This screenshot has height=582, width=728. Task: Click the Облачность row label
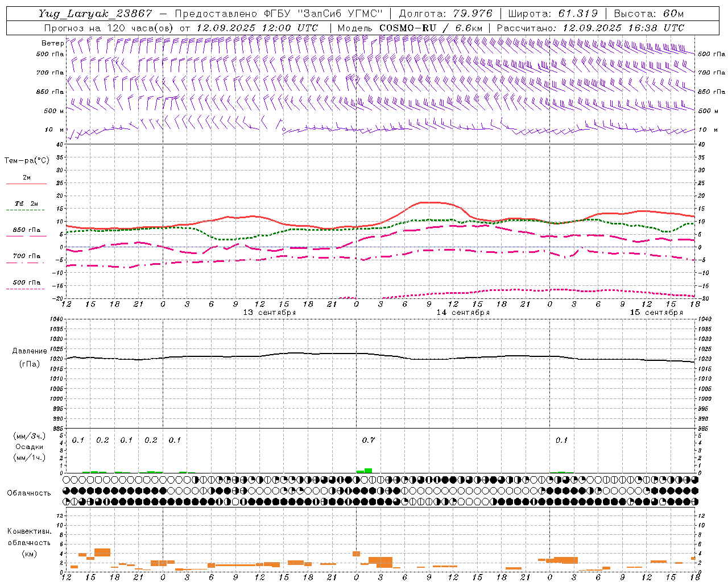29,493
